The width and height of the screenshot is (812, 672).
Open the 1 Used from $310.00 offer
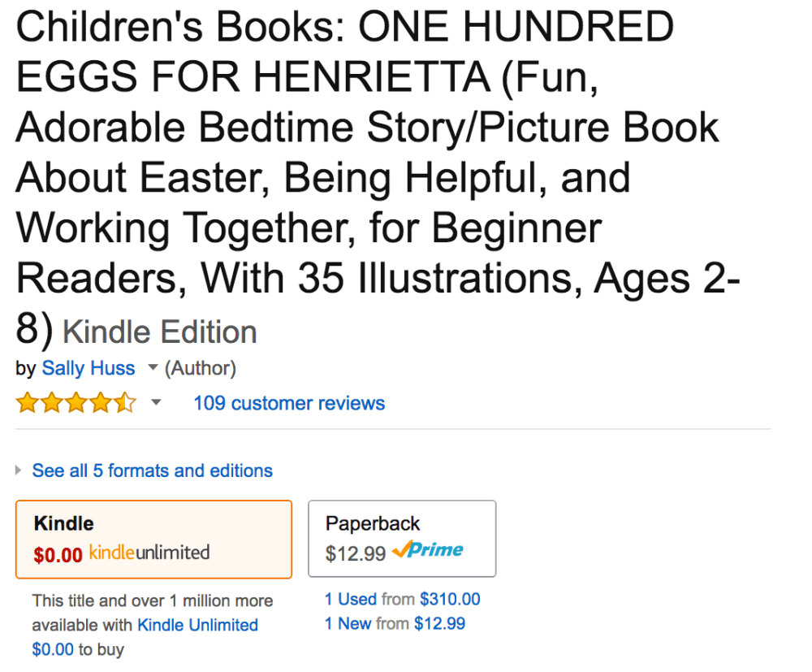tap(403, 600)
